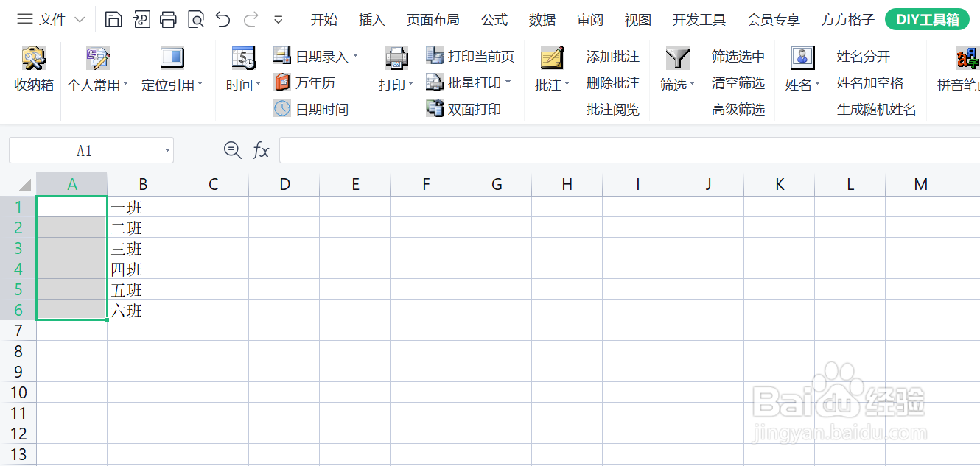This screenshot has width=980, height=466.
Task: Switch to the 会员专享 tab
Action: pos(774,20)
